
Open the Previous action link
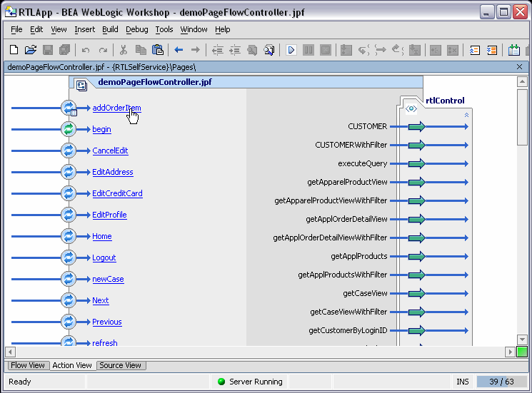(x=107, y=322)
